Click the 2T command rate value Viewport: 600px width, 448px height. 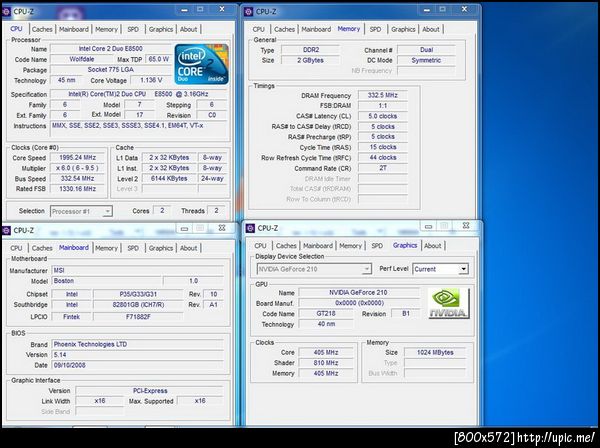tap(383, 168)
